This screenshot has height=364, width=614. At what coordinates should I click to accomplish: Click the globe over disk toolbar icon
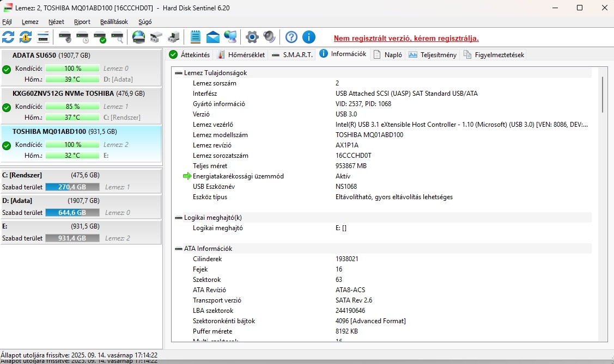pyautogui.click(x=138, y=37)
